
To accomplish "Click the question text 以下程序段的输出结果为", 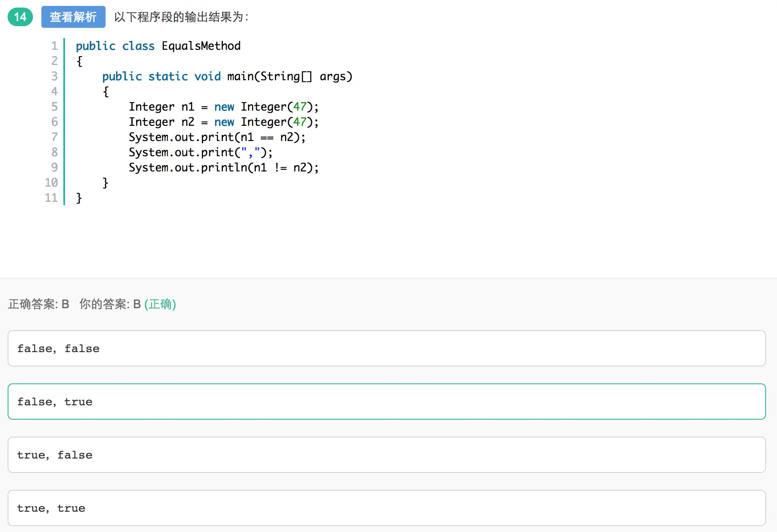I will 181,17.
